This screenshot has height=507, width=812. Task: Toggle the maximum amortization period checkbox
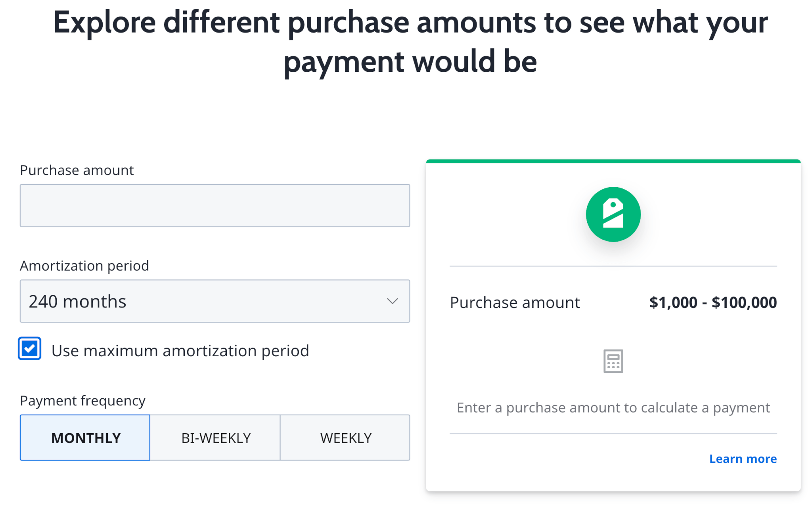pos(29,349)
